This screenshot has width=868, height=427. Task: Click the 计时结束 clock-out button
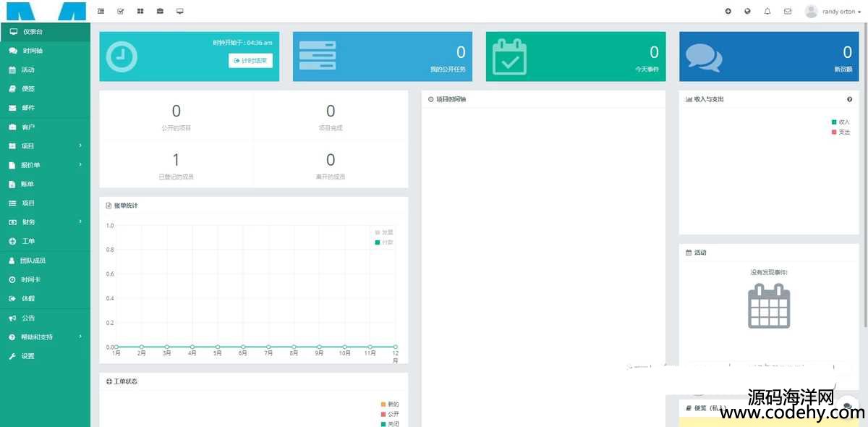(x=250, y=60)
